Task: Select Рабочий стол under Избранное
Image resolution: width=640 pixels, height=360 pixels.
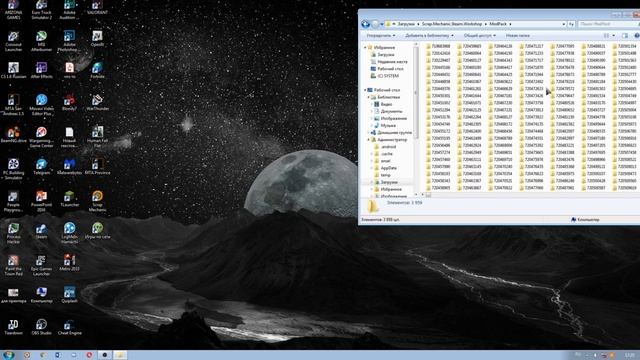Action: [x=387, y=69]
